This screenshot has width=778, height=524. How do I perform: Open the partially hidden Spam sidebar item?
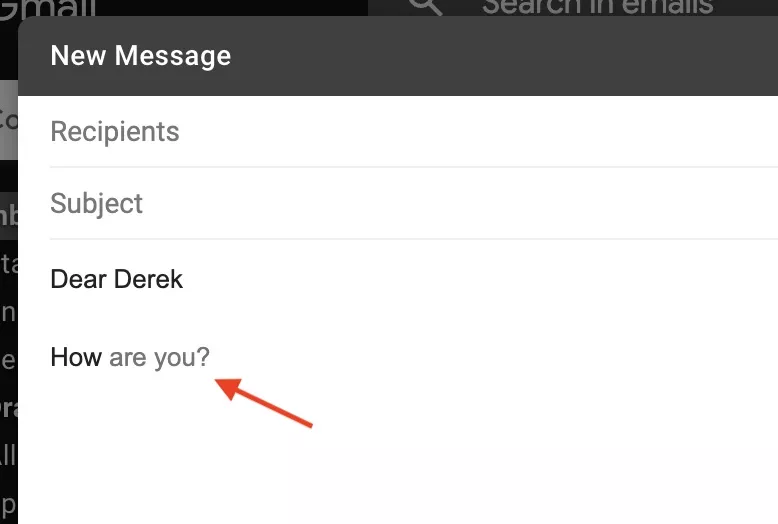[8, 503]
